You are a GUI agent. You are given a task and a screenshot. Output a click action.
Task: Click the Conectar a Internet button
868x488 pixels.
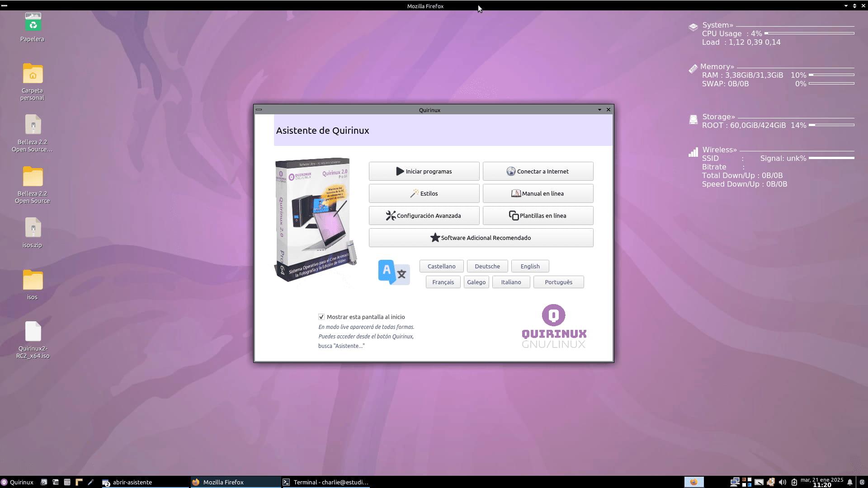538,171
